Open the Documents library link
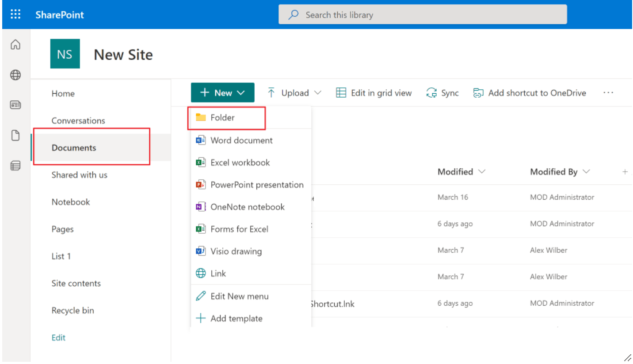This screenshot has height=364, width=633. pyautogui.click(x=73, y=148)
